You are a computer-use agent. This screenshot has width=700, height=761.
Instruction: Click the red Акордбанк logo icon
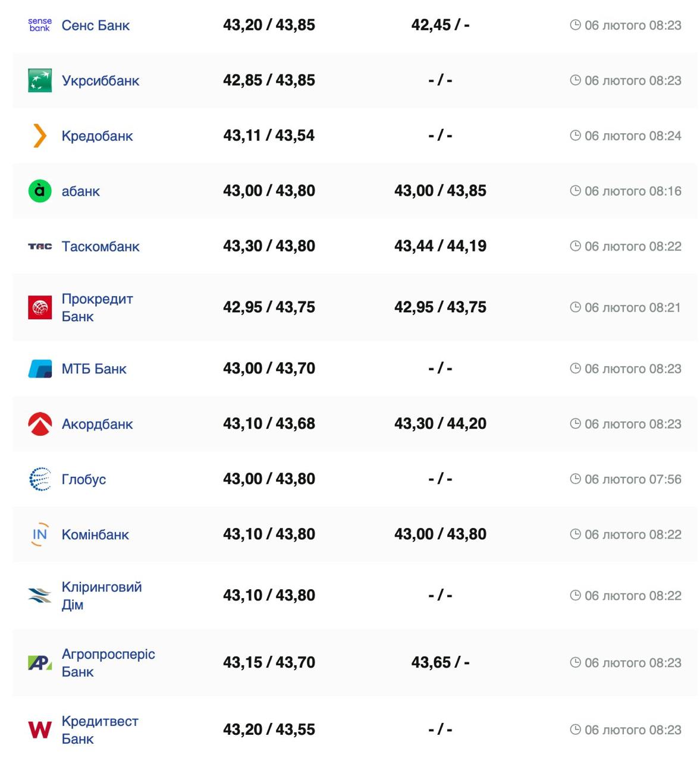pyautogui.click(x=40, y=424)
